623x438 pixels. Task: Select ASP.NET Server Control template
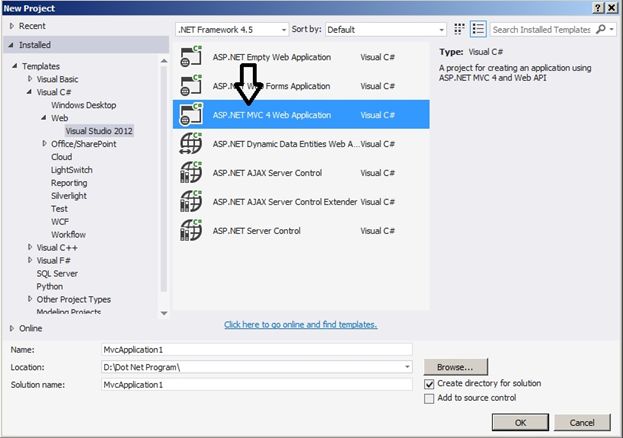click(301, 231)
